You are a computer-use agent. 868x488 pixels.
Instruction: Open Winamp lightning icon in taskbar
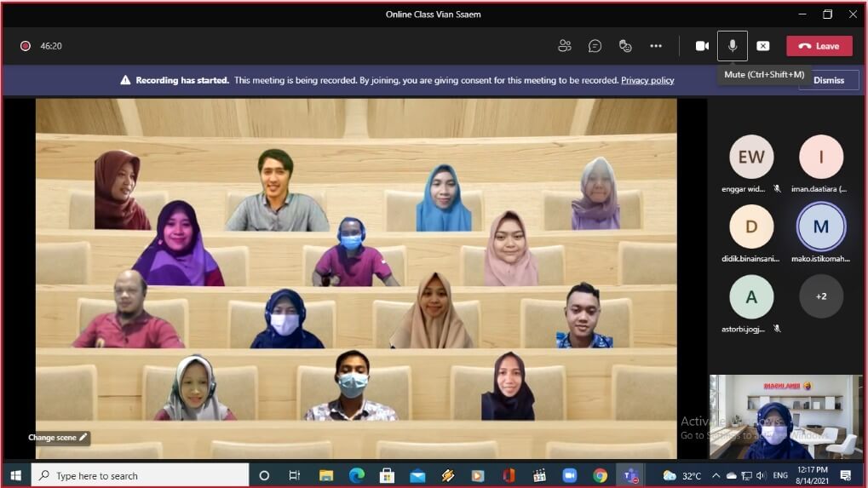pos(448,475)
